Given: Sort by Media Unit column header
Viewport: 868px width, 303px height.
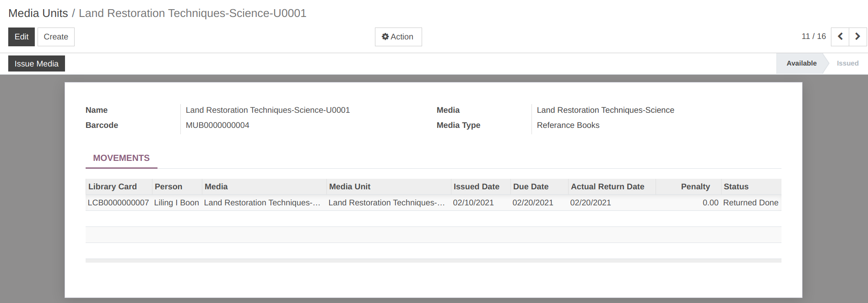Looking at the screenshot, I should pyautogui.click(x=389, y=187).
